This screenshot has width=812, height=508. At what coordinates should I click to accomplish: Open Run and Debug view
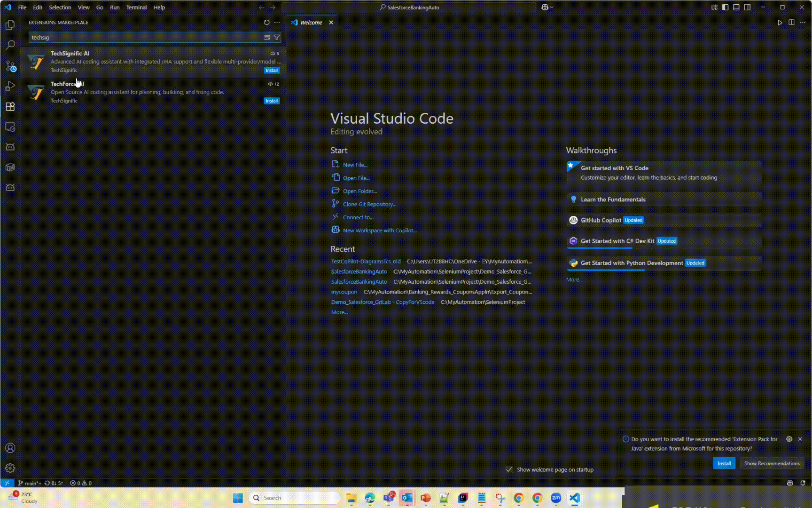[10, 86]
